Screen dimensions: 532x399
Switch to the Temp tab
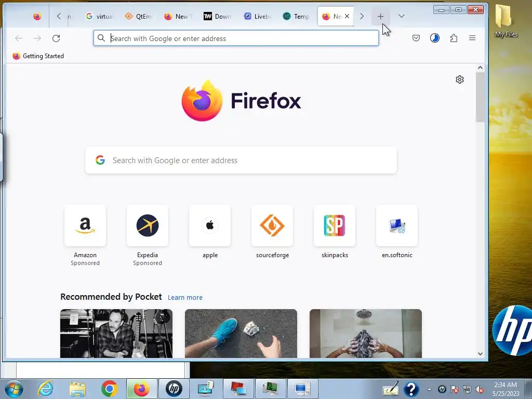pyautogui.click(x=296, y=16)
